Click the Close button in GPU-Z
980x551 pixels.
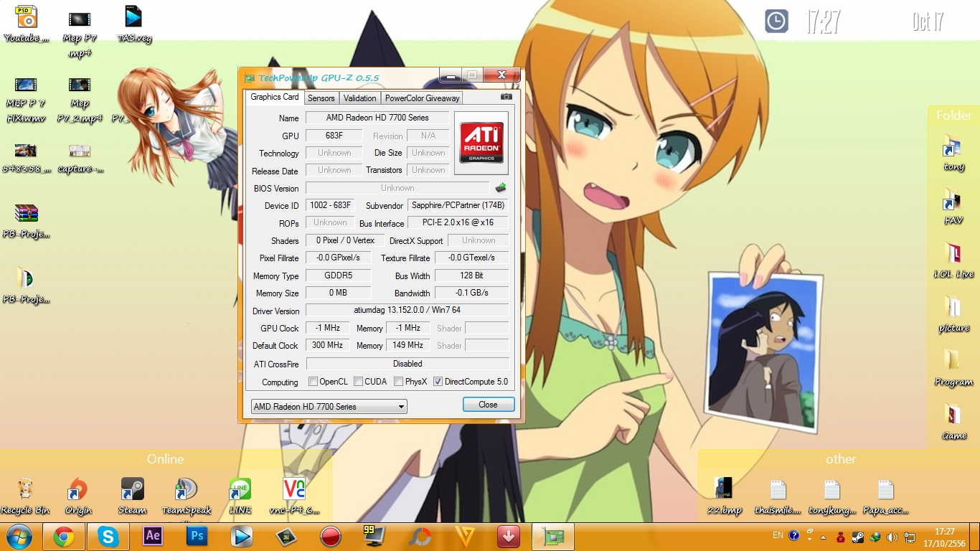(488, 405)
